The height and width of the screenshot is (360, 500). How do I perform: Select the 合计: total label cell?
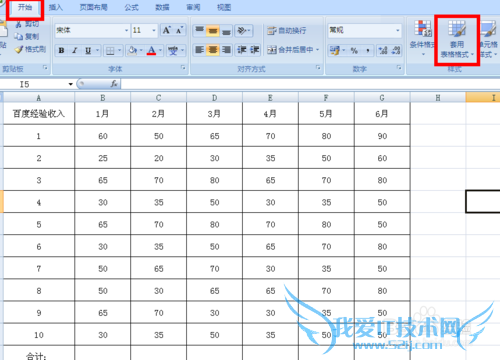click(39, 353)
